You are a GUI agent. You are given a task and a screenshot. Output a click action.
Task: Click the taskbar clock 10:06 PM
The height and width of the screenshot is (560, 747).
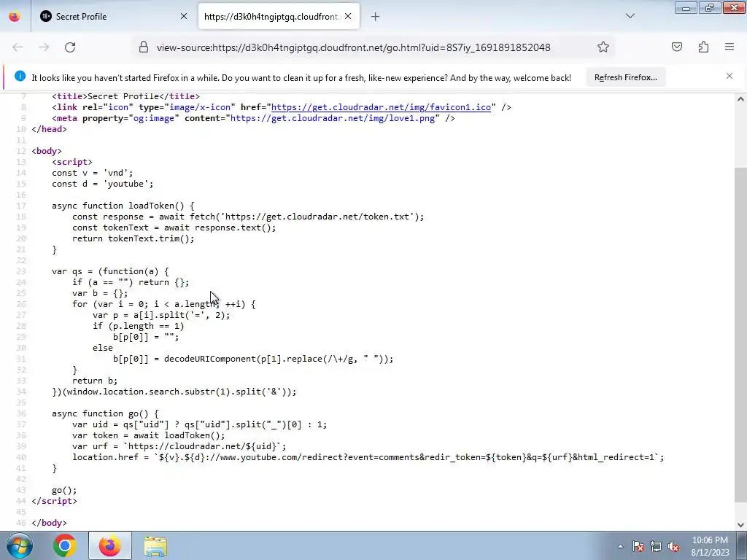click(x=710, y=540)
